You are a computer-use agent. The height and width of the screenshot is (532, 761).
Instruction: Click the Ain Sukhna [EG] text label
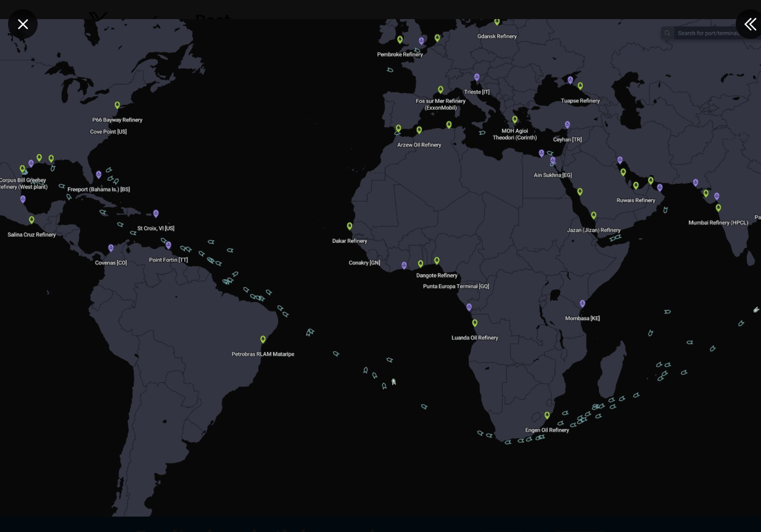[553, 176]
